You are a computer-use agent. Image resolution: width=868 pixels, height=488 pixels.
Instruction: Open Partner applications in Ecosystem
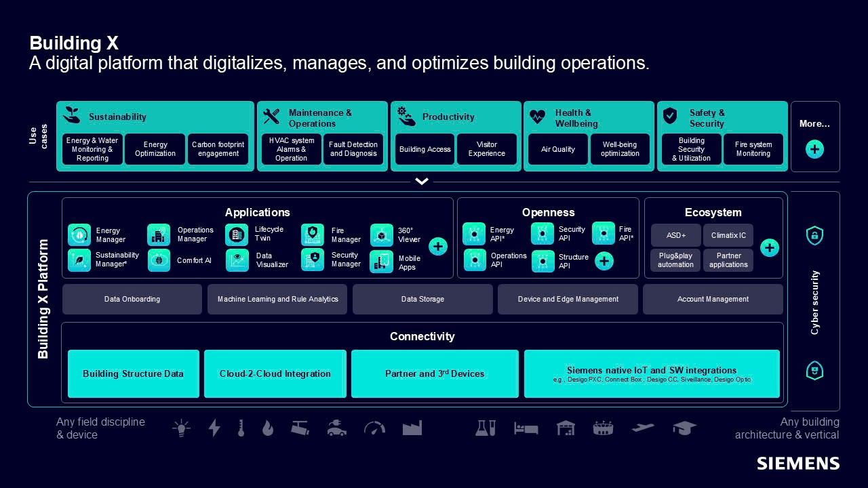click(x=728, y=260)
